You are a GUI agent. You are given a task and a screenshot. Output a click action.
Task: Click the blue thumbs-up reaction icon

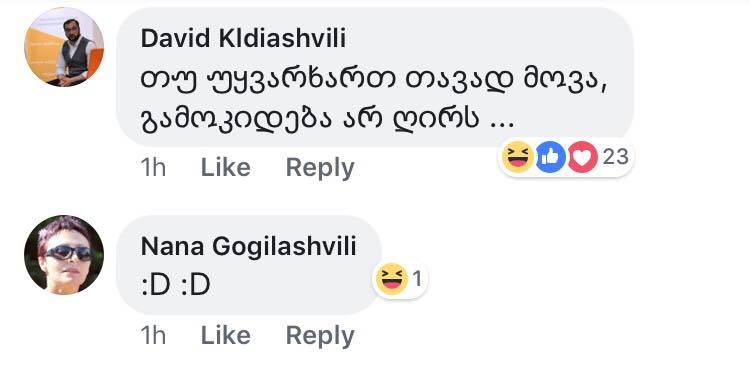click(551, 157)
